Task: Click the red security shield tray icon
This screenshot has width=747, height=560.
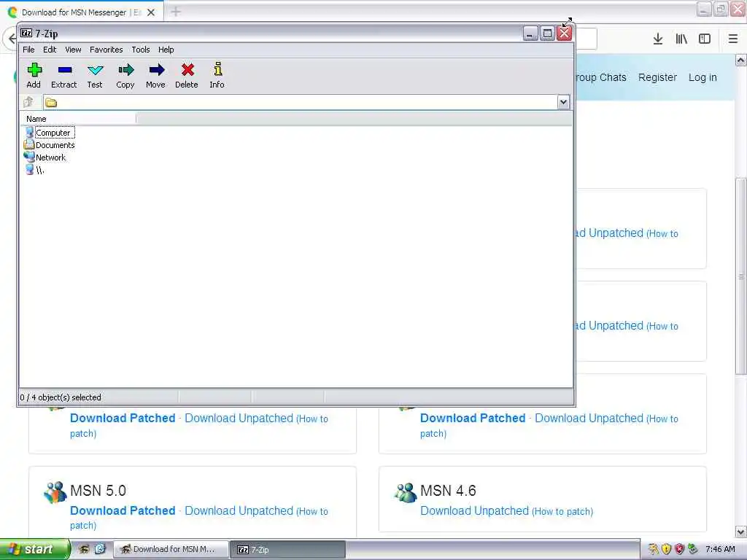Action: point(680,549)
